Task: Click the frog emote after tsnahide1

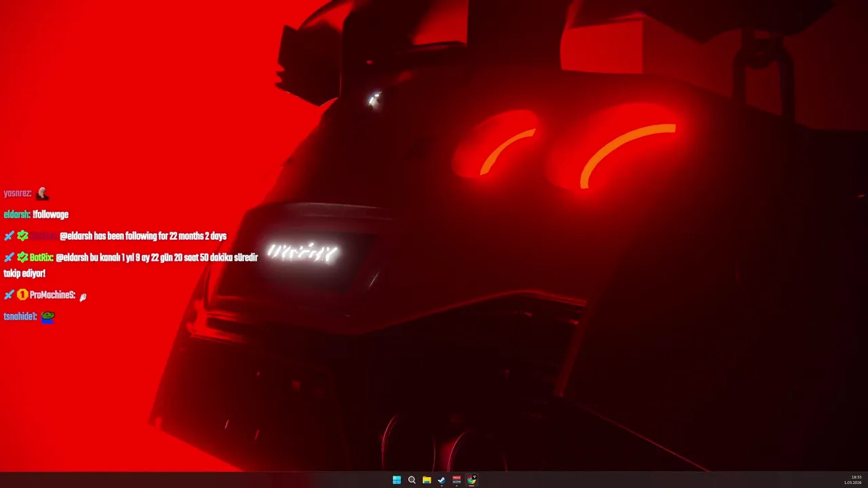Action: click(47, 317)
